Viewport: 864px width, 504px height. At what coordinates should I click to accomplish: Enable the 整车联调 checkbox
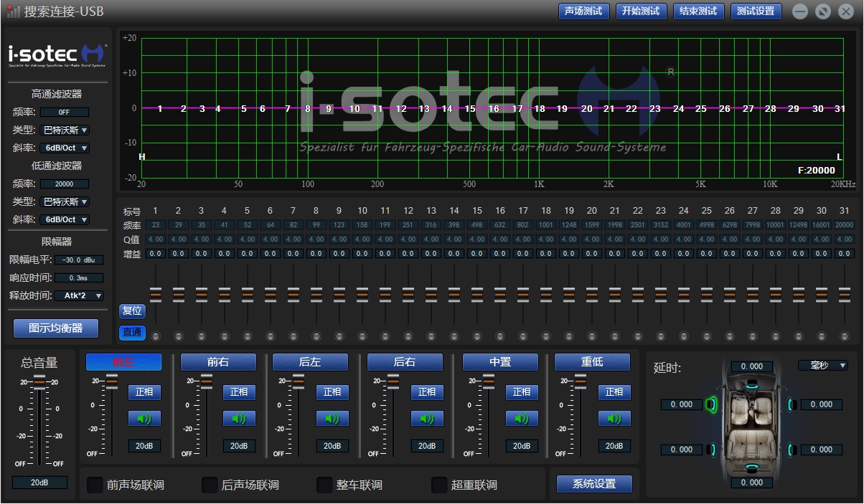[324, 485]
